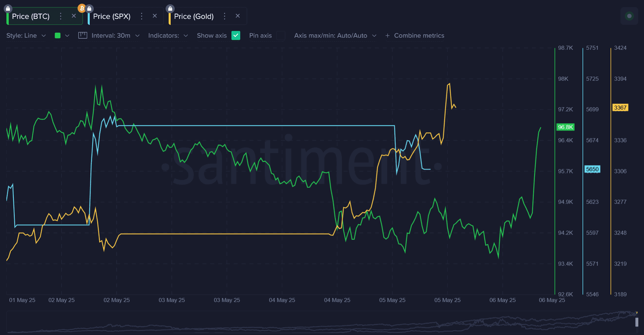Click the ruler icon beside Interval
This screenshot has height=335, width=644.
[83, 36]
